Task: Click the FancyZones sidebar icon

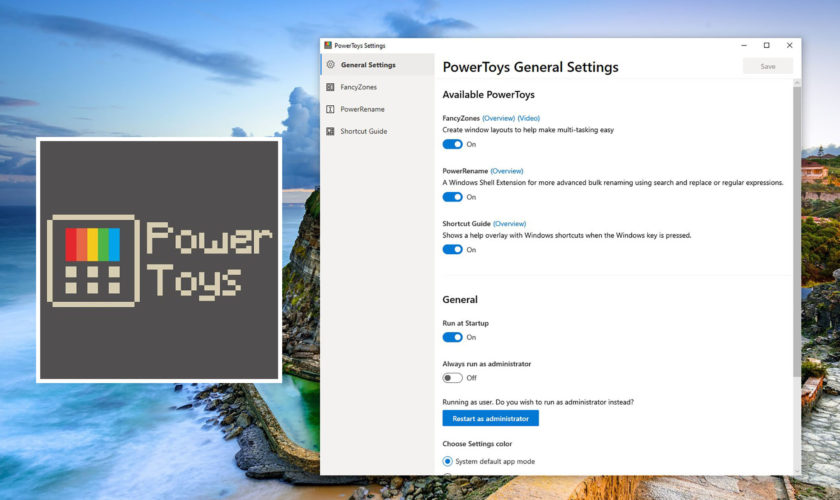Action: (330, 87)
